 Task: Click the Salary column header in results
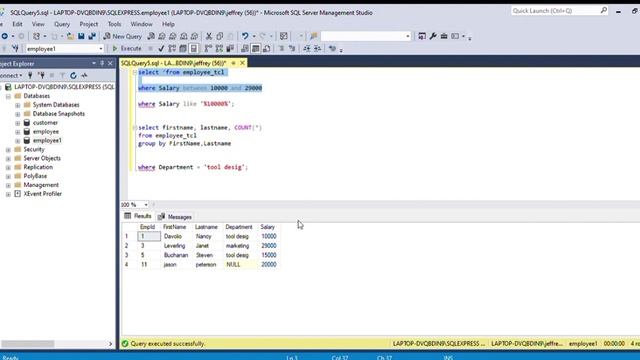tap(268, 227)
